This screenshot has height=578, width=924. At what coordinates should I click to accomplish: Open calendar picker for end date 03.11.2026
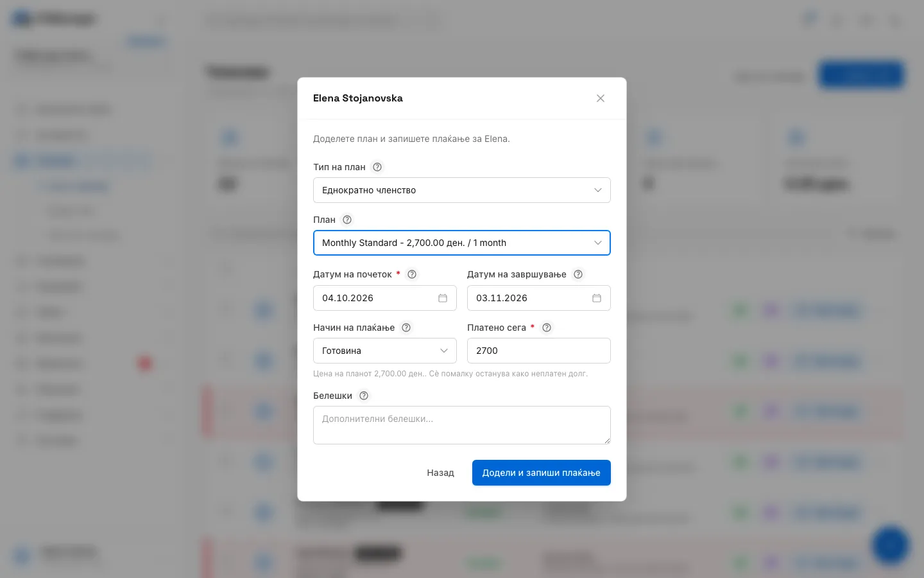pyautogui.click(x=597, y=298)
